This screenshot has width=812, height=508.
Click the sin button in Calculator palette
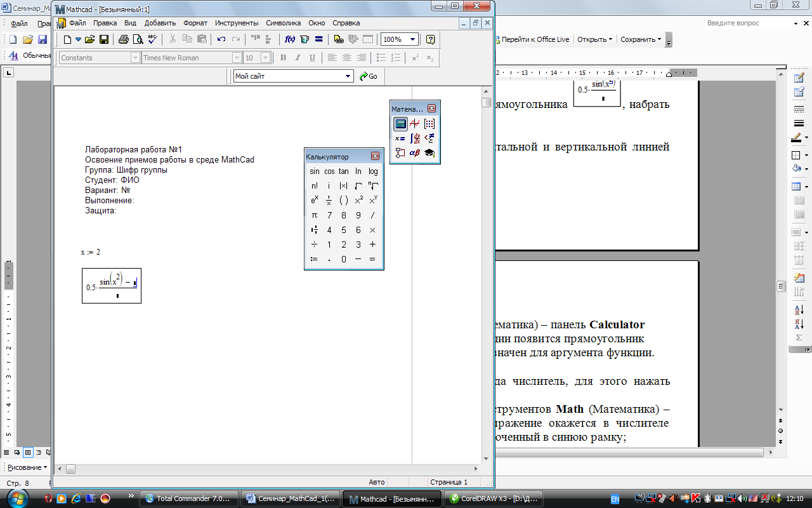315,171
